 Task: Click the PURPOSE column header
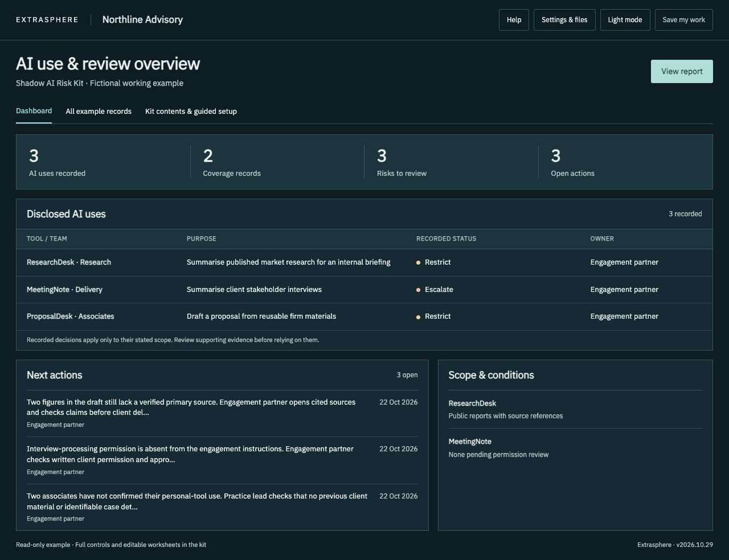coord(202,239)
